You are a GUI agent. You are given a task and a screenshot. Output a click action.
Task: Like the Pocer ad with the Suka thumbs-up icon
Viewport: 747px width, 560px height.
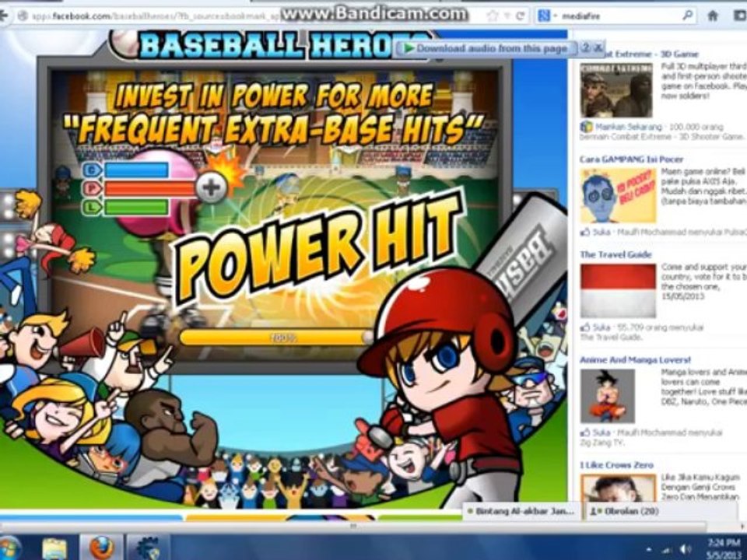[x=585, y=232]
